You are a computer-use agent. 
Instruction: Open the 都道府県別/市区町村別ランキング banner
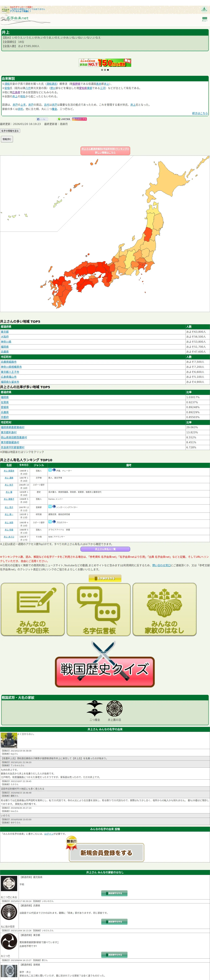(105, 151)
